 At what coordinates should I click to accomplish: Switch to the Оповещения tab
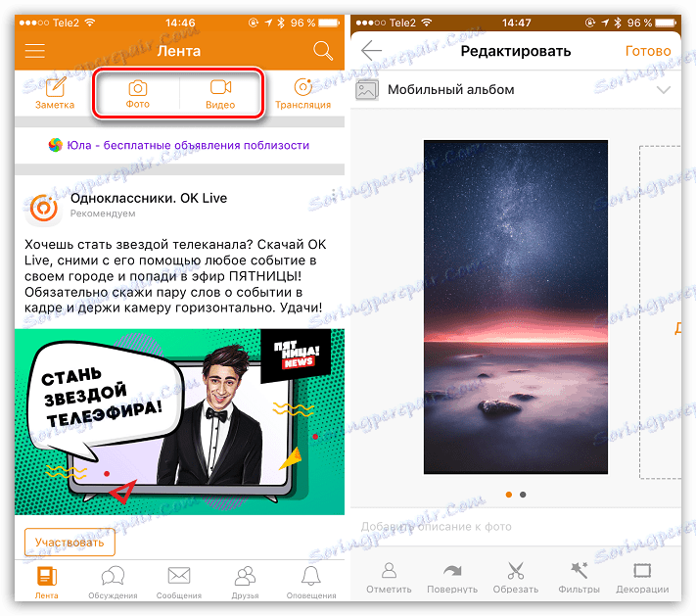(x=311, y=583)
